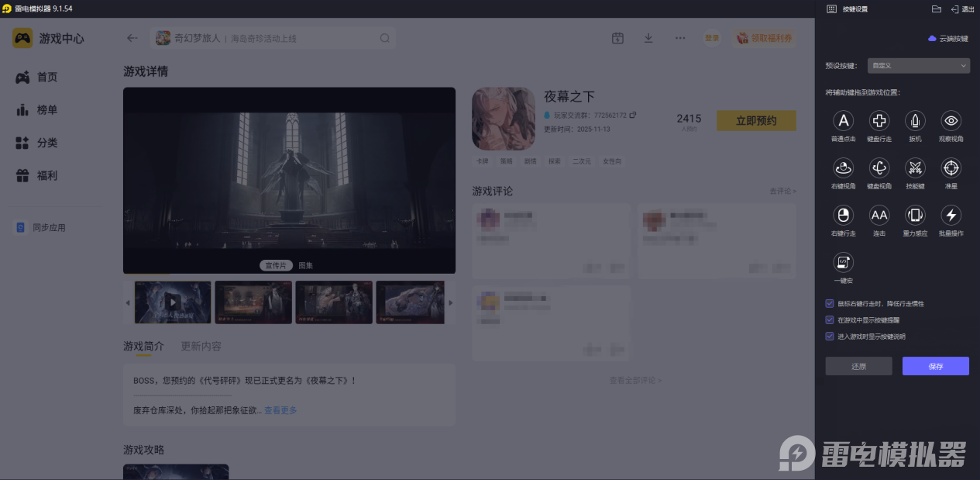Click the 立即预约 reserve button

tap(756, 120)
